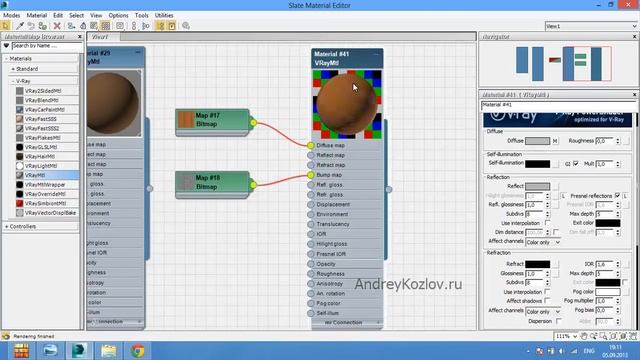The height and width of the screenshot is (360, 640).
Task: Select VRayMtl in the V-Ray list
Action: (x=47, y=175)
